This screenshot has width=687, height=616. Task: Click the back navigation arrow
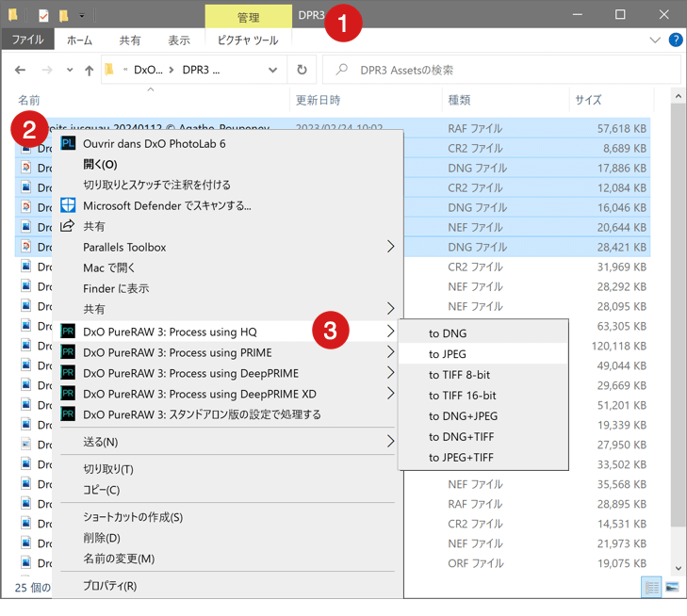(x=20, y=70)
